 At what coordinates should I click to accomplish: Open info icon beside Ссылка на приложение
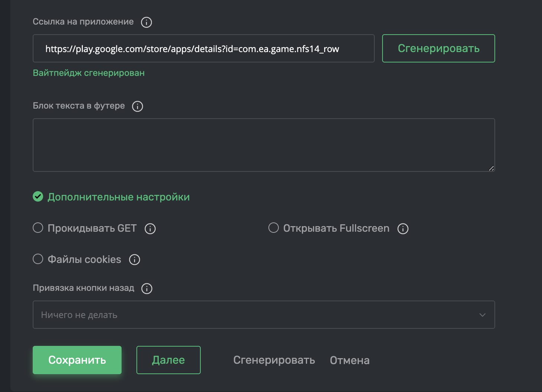coord(146,22)
